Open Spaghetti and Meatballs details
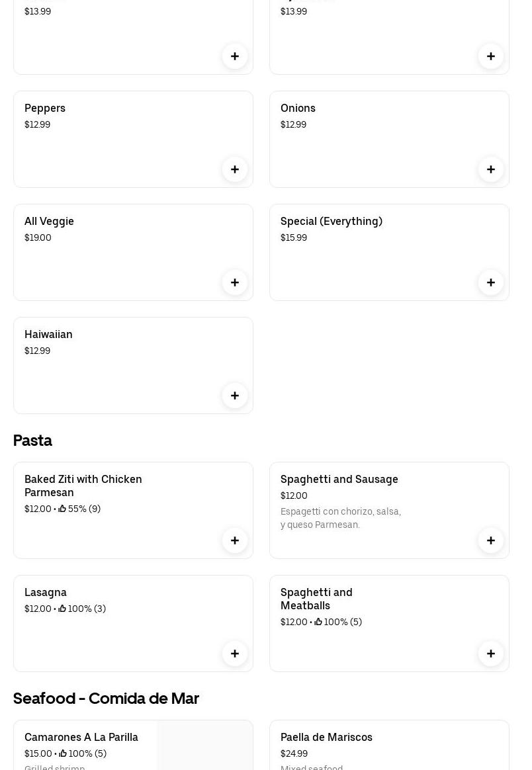The image size is (532, 770). pos(316,599)
